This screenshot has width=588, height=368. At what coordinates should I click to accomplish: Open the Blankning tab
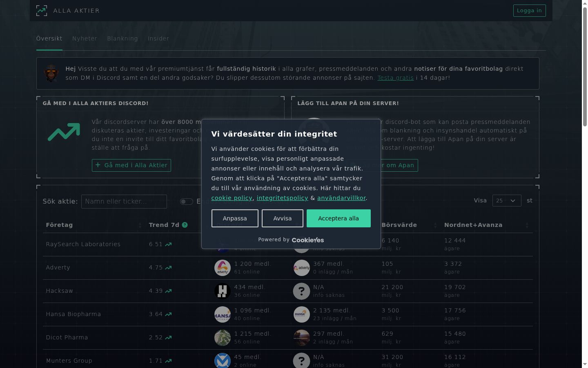pos(122,38)
